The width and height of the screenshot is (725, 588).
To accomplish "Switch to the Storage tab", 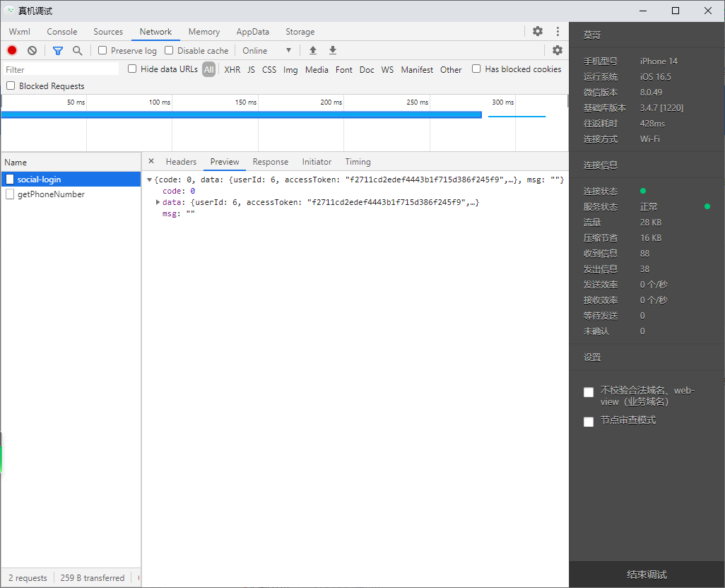I will click(x=300, y=31).
